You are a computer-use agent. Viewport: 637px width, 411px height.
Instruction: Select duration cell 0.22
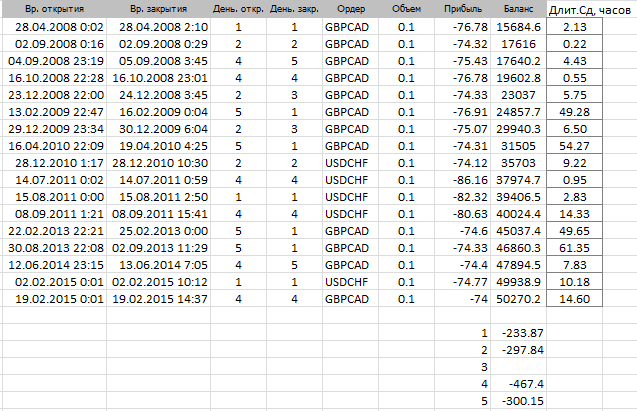point(574,44)
